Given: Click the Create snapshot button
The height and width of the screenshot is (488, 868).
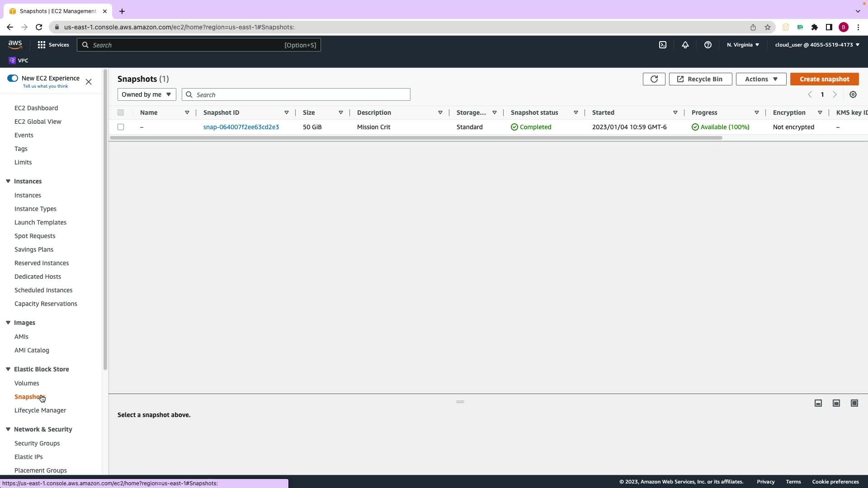Looking at the screenshot, I should click(x=824, y=79).
